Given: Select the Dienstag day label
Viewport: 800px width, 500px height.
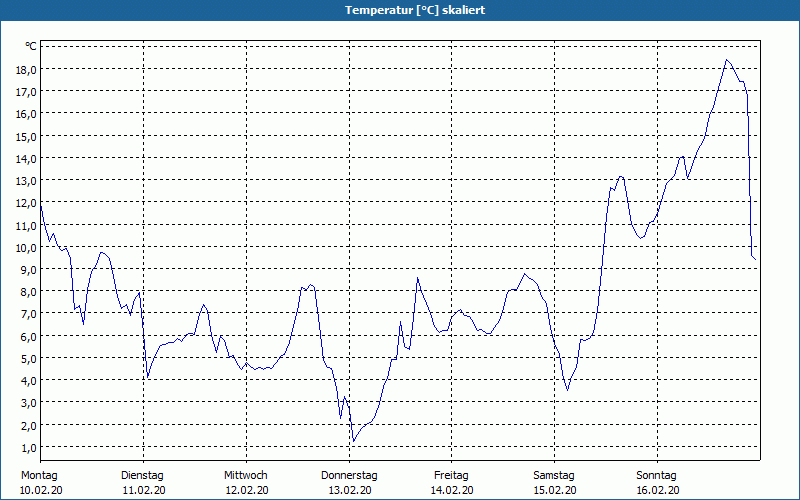Looking at the screenshot, I should [x=142, y=475].
